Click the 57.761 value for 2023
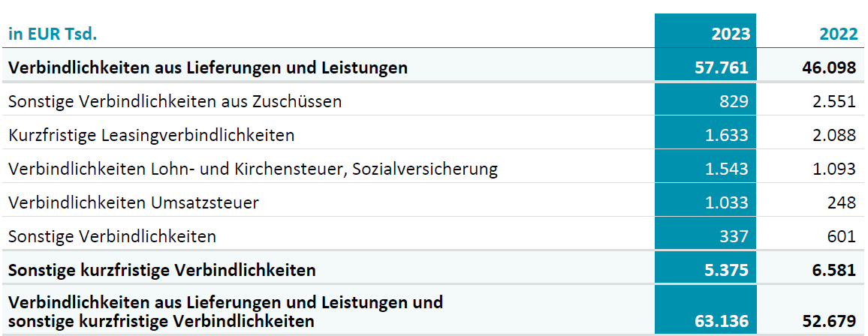 [723, 68]
